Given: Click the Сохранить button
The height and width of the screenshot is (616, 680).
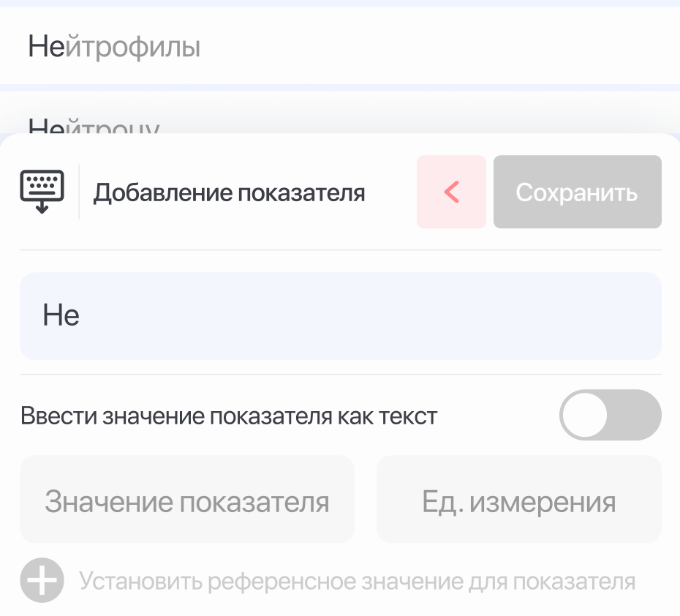Looking at the screenshot, I should click(577, 192).
